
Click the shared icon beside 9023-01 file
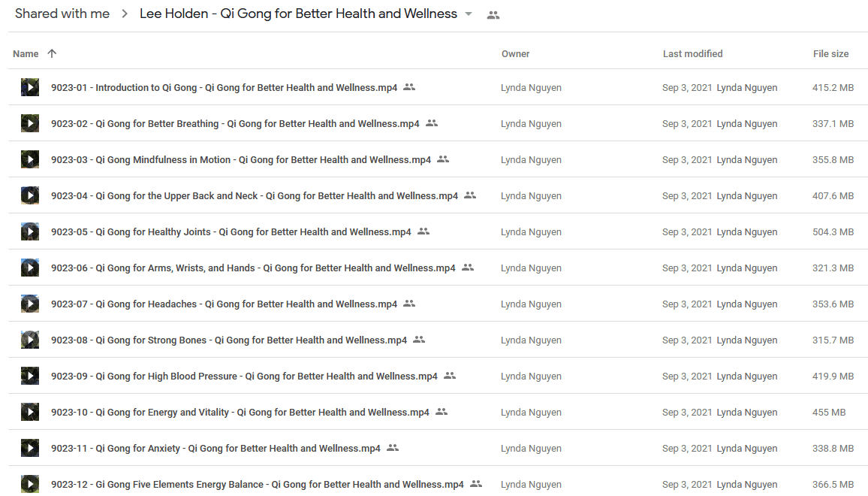pos(409,87)
